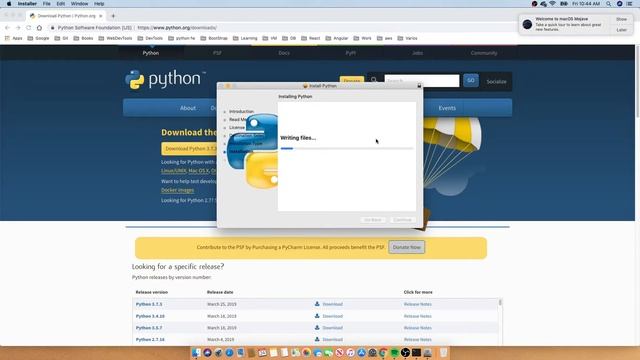Open the Books bookmarks folder
Viewport: 640px width, 360px height.
pos(83,38)
